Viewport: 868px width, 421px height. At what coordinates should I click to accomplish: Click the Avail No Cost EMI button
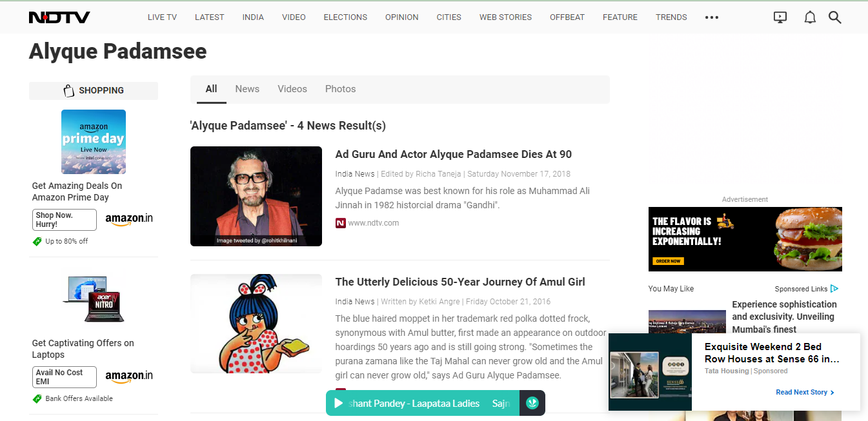65,377
